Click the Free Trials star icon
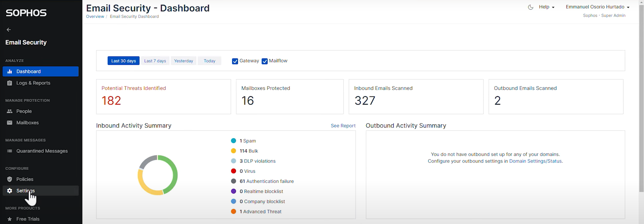Screen dimensions: 644x224 (10, 219)
